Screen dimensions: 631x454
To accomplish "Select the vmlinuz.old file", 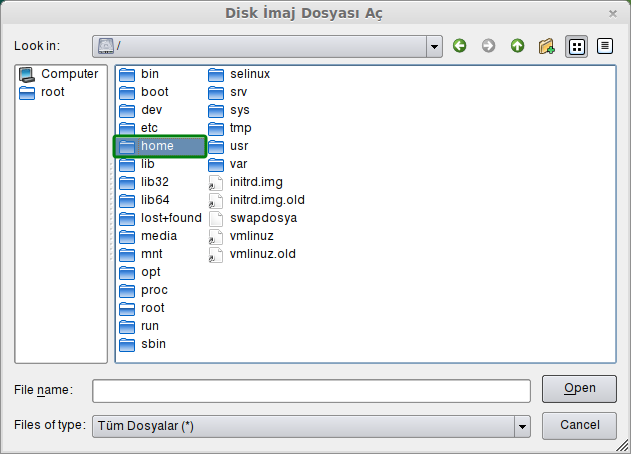I will click(x=252, y=254).
